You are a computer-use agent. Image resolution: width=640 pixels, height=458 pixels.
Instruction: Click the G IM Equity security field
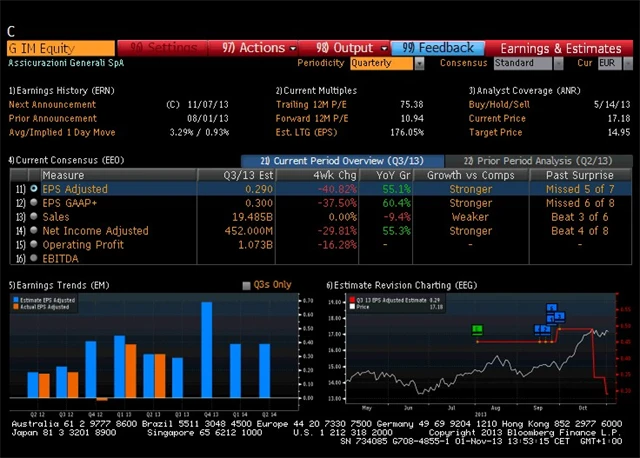coord(60,47)
